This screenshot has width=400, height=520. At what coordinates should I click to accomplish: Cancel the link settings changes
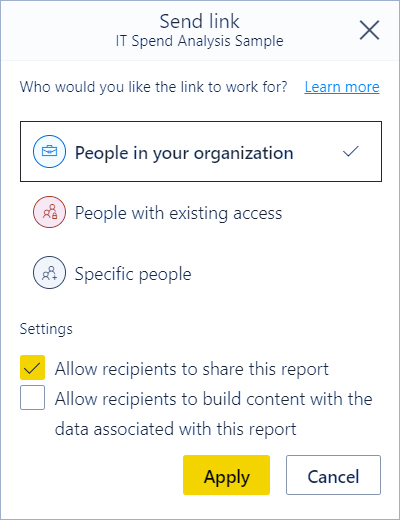pyautogui.click(x=333, y=475)
